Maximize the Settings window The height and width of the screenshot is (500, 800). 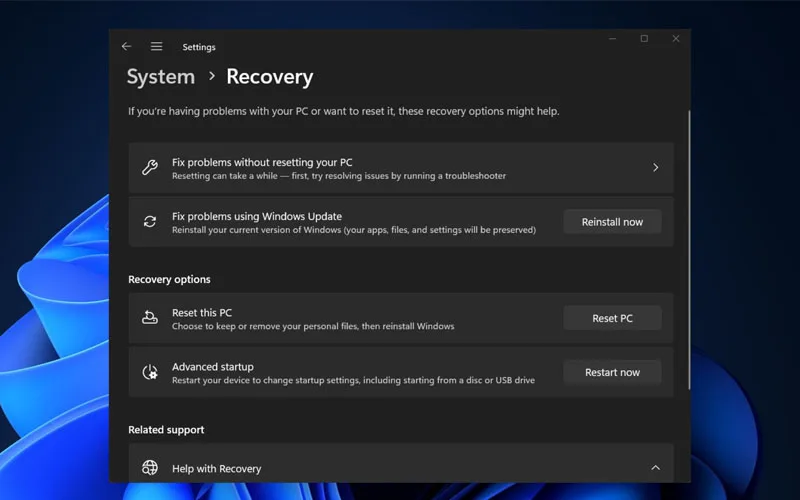pos(644,39)
